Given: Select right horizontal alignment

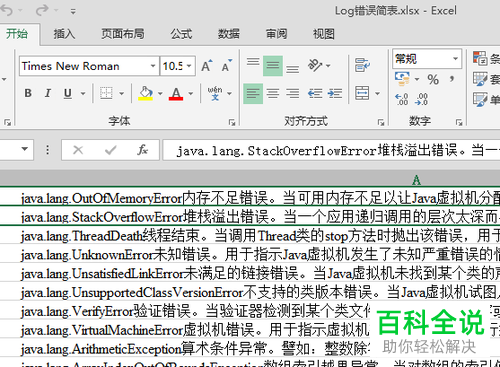Looking at the screenshot, I should click(x=292, y=93).
